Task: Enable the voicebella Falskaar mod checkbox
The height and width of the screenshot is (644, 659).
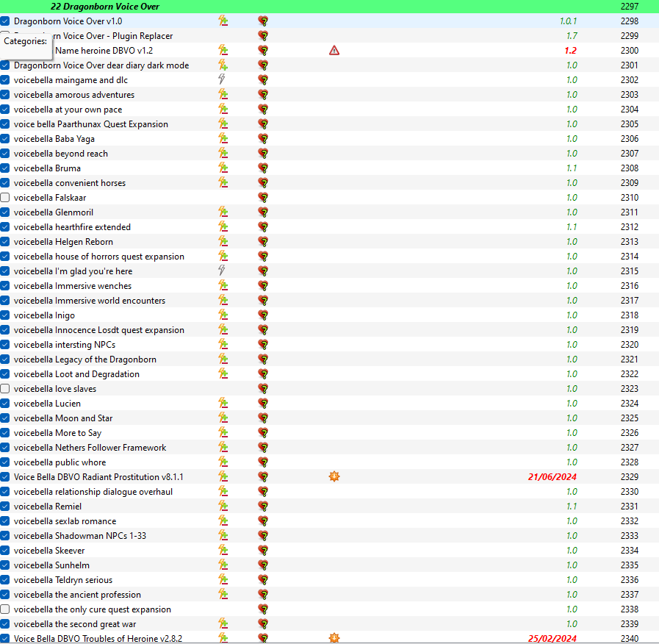Action: (5, 198)
